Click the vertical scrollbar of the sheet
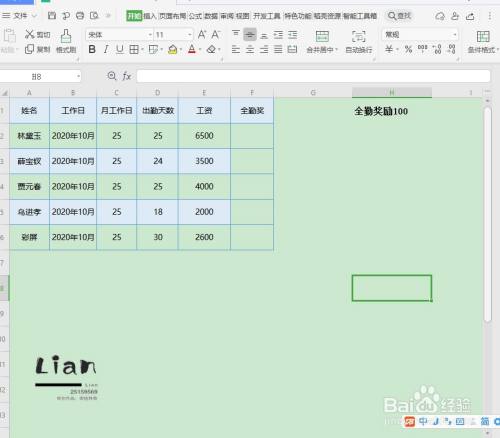Image resolution: width=500 pixels, height=438 pixels. pyautogui.click(x=487, y=215)
